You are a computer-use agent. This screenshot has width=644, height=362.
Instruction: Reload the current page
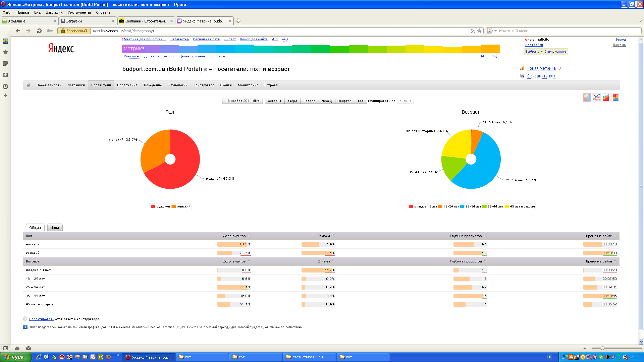click(x=39, y=31)
